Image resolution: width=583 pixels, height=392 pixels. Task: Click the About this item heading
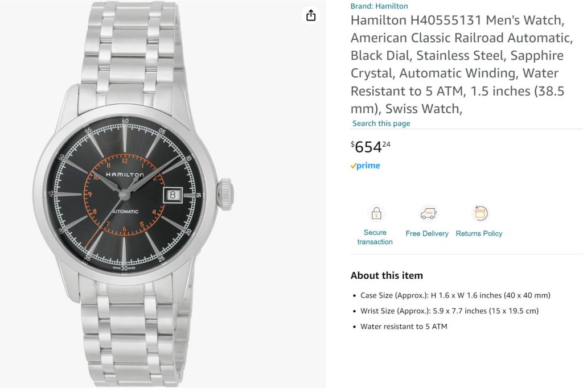point(387,275)
